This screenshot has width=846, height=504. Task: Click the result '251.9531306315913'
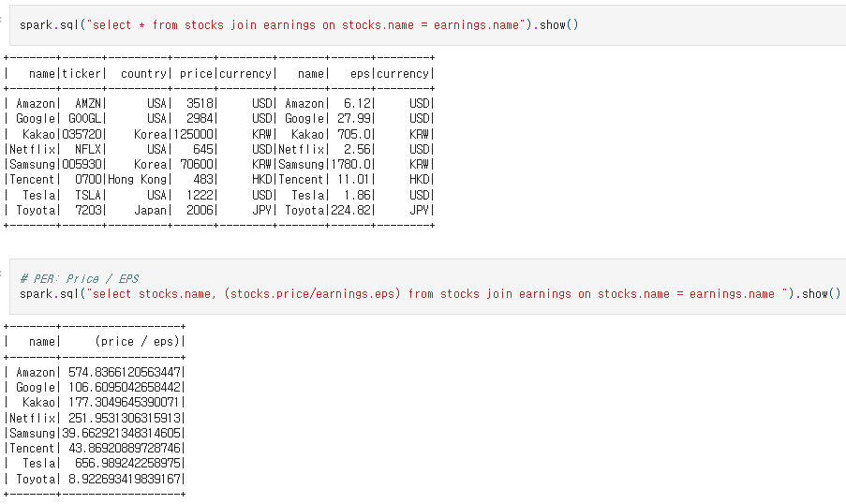point(125,419)
